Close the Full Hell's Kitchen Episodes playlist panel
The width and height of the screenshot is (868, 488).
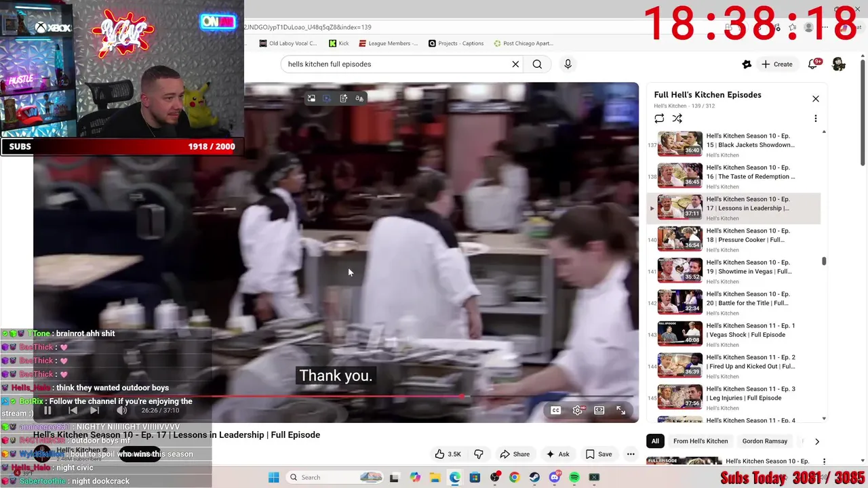(x=816, y=99)
